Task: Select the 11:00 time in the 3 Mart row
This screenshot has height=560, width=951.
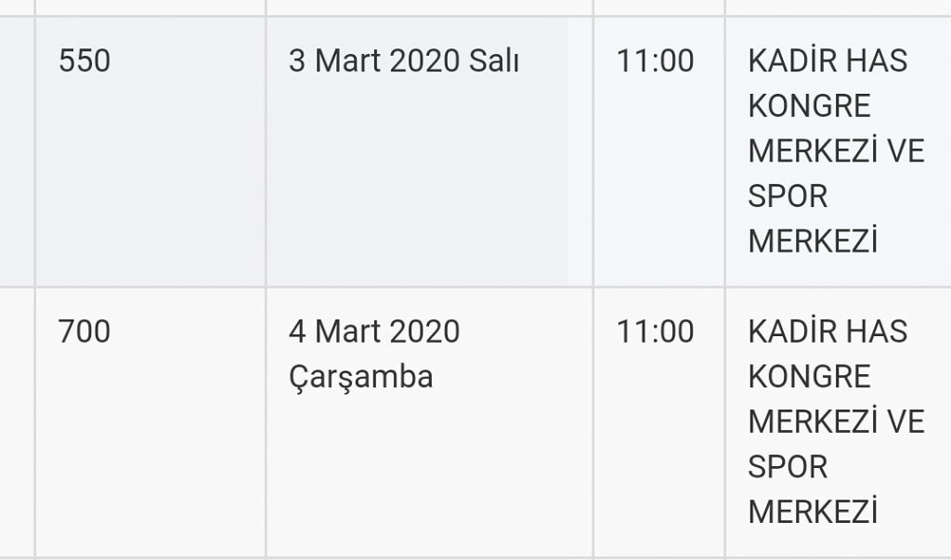Action: tap(655, 60)
